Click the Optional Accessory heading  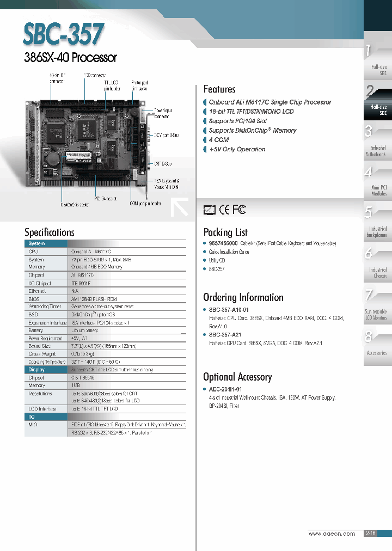[x=237, y=377]
